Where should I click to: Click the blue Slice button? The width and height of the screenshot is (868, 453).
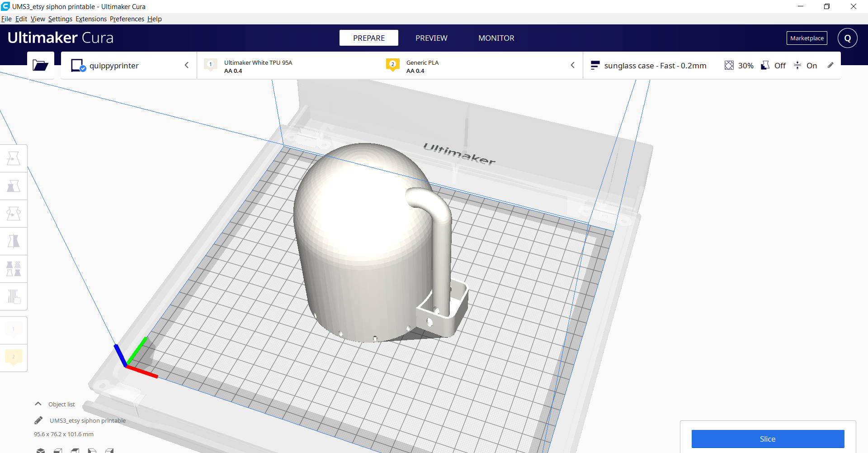768,439
